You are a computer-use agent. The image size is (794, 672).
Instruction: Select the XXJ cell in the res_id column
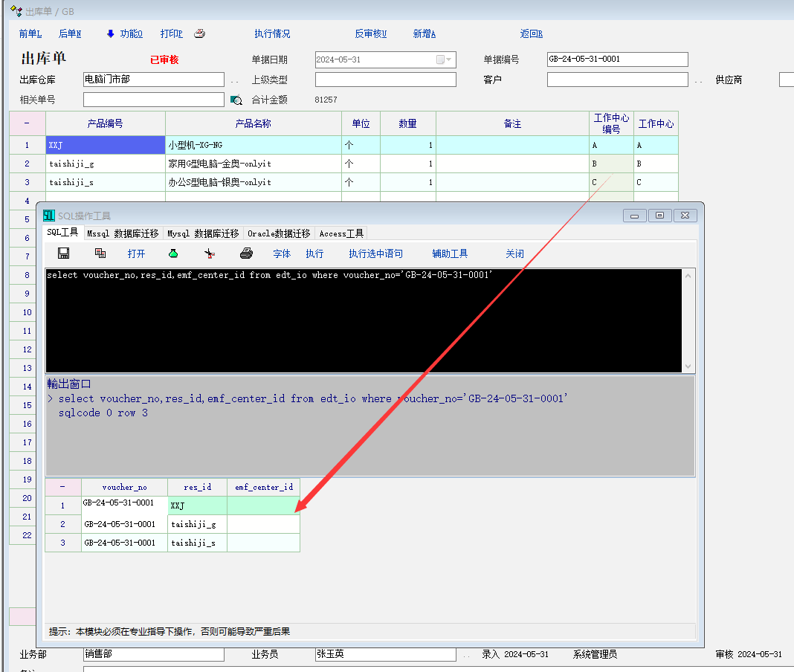[x=197, y=506]
